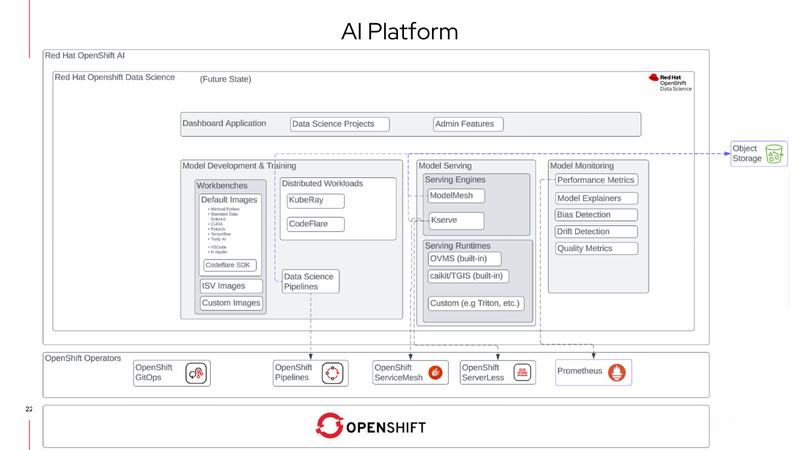Select the Data Science Projects box
This screenshot has height=450, width=800.
click(x=340, y=124)
